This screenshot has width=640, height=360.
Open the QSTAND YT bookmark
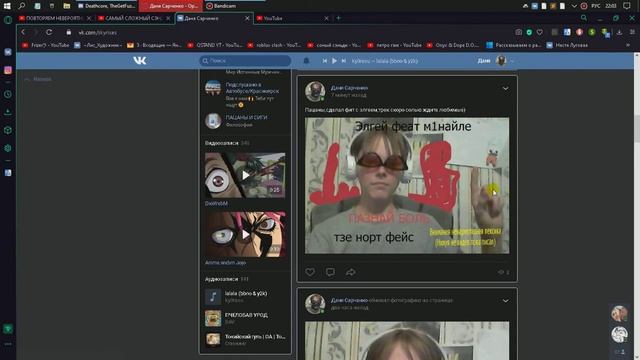215,45
